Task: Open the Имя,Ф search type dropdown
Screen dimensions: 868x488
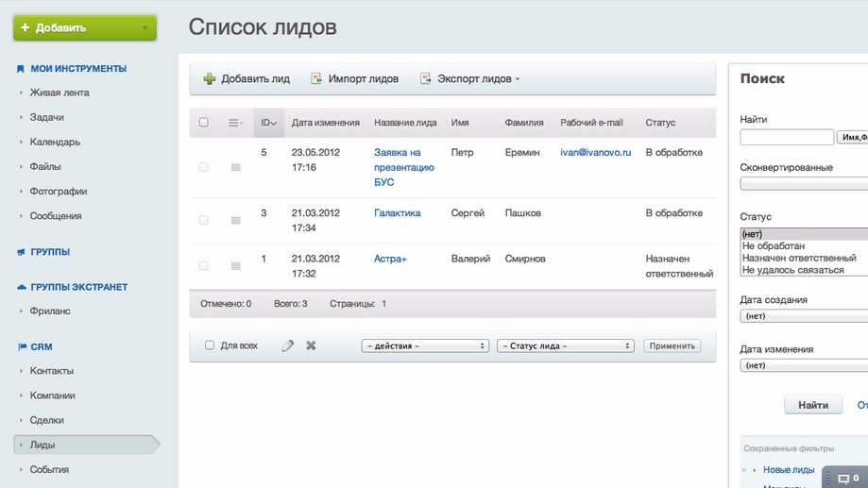Action: click(853, 137)
